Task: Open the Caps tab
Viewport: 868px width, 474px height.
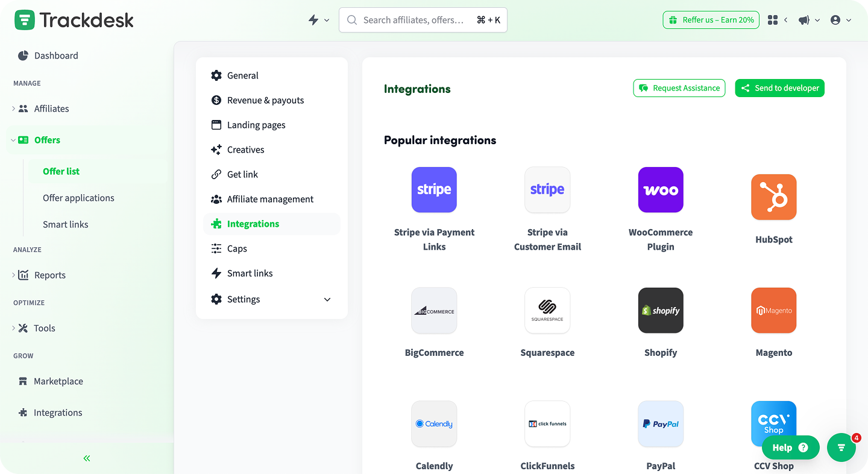Action: (x=272, y=248)
